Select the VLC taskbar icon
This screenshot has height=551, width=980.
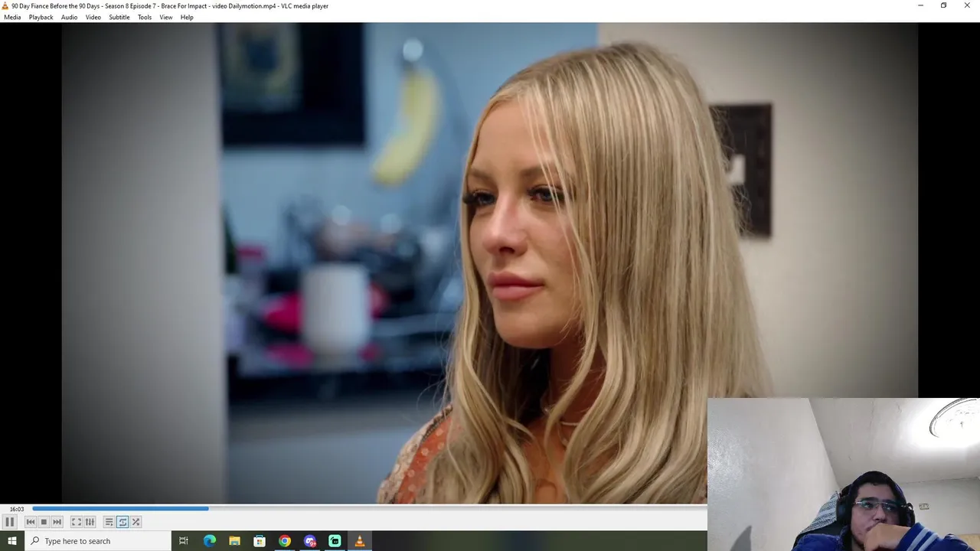click(x=360, y=541)
